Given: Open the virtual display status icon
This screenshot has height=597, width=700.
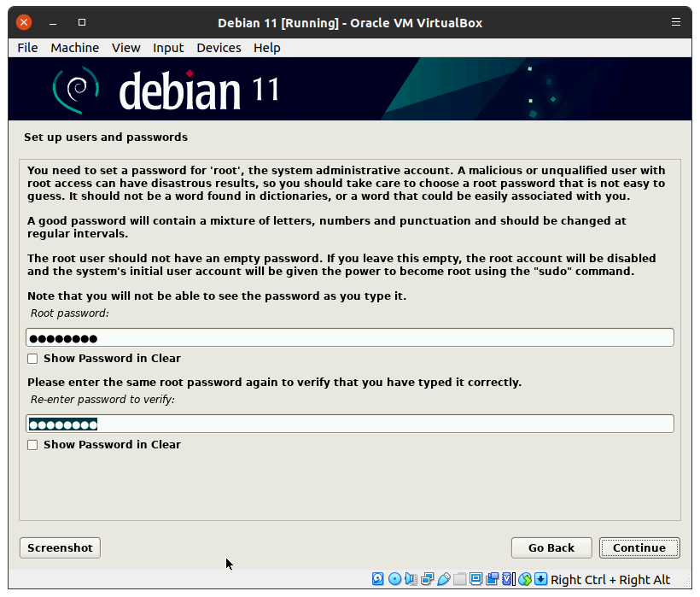Looking at the screenshot, I should [x=475, y=579].
